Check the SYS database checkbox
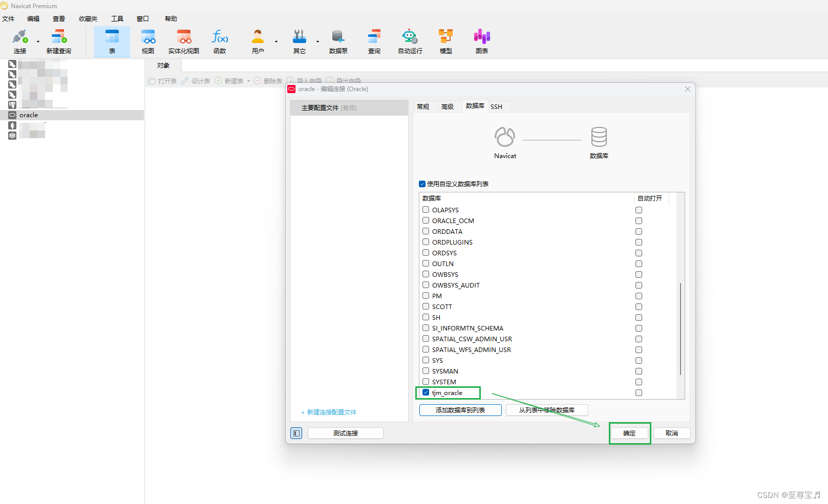Image resolution: width=828 pixels, height=504 pixels. 426,360
